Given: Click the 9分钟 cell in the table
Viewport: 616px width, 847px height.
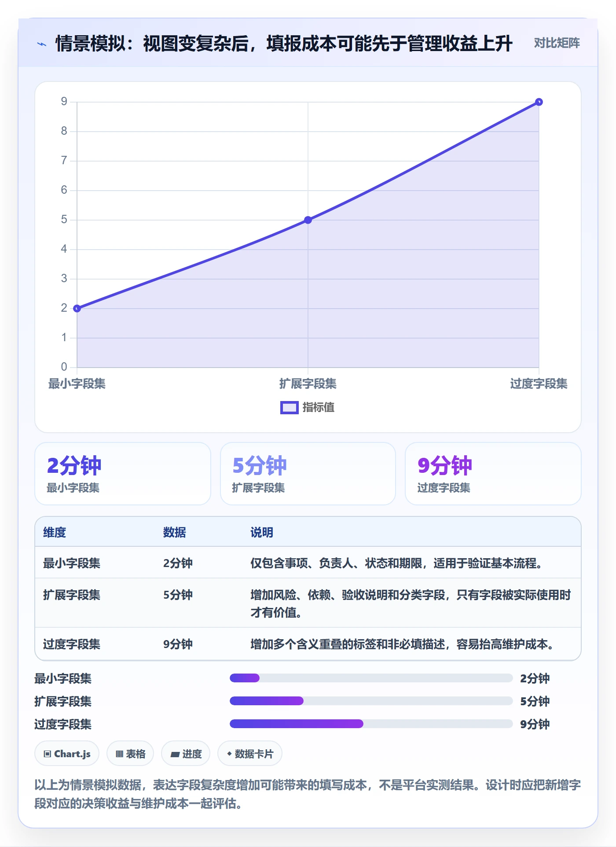Looking at the screenshot, I should [x=178, y=644].
